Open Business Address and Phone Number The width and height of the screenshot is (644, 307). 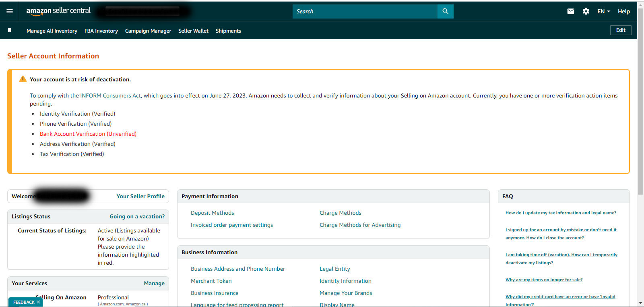tap(238, 269)
